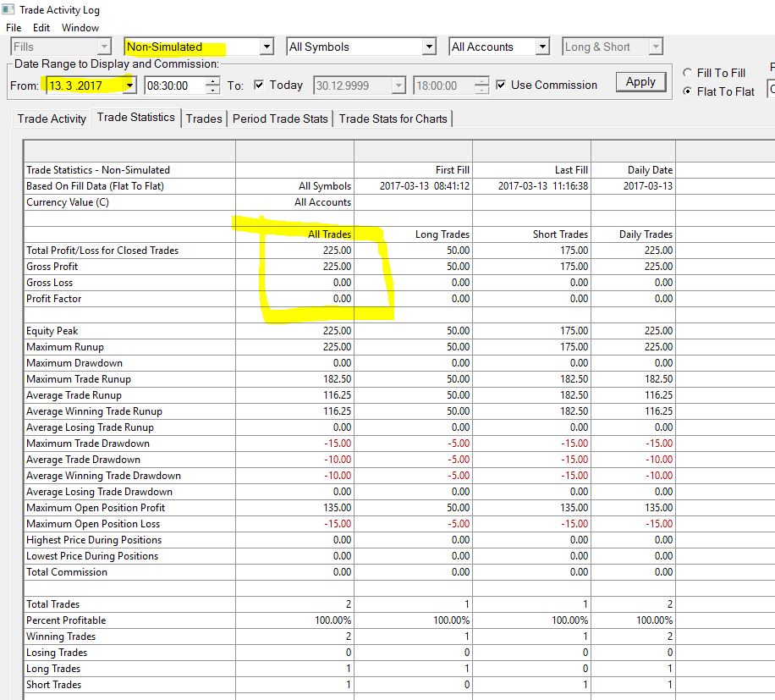The image size is (775, 700).
Task: Click the All Trades column header
Action: click(x=329, y=234)
